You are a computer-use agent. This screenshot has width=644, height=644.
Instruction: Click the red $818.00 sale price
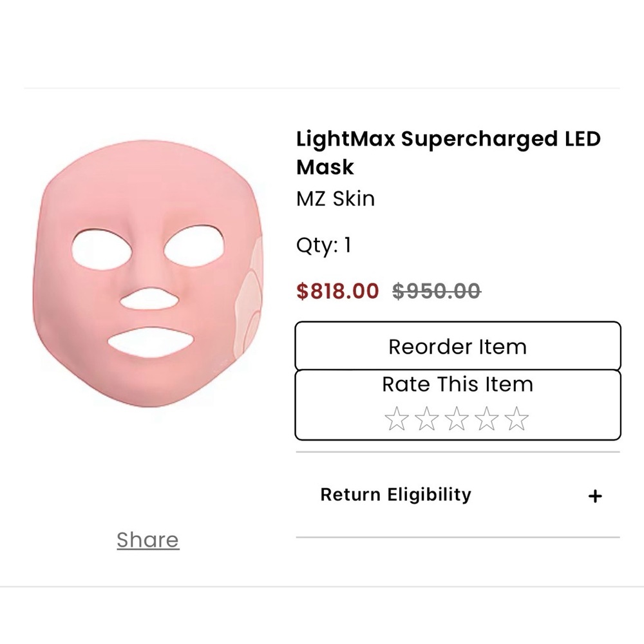click(337, 291)
